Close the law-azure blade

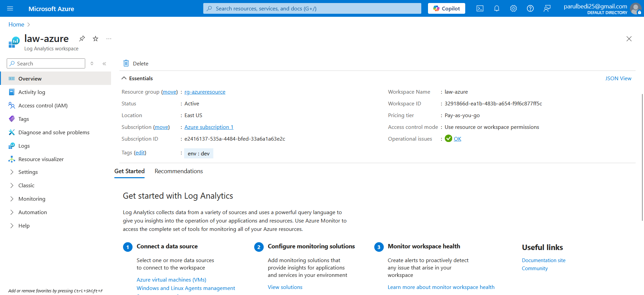pos(629,39)
